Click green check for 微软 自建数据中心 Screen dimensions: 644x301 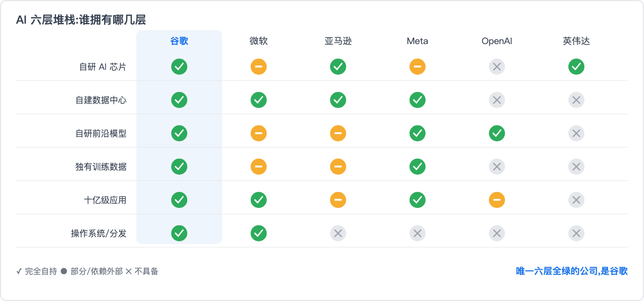pos(259,100)
